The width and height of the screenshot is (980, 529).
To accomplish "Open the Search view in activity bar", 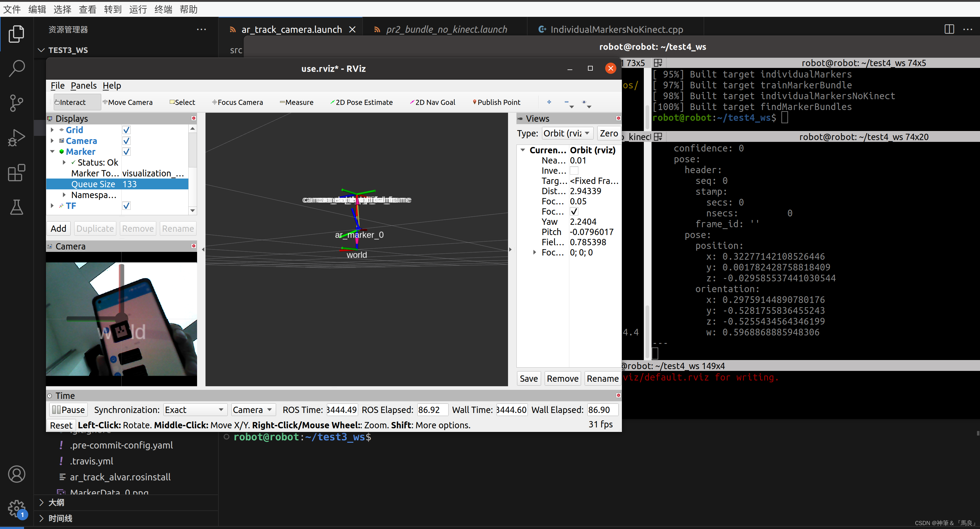I will point(17,68).
